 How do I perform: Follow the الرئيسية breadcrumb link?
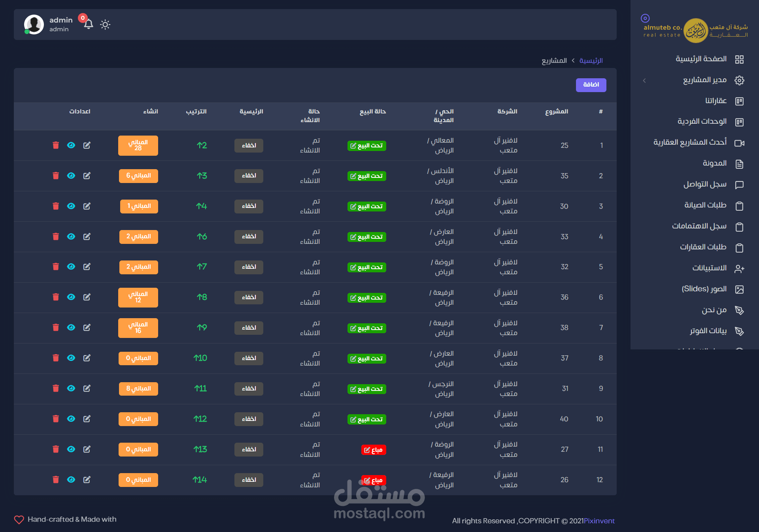click(591, 61)
